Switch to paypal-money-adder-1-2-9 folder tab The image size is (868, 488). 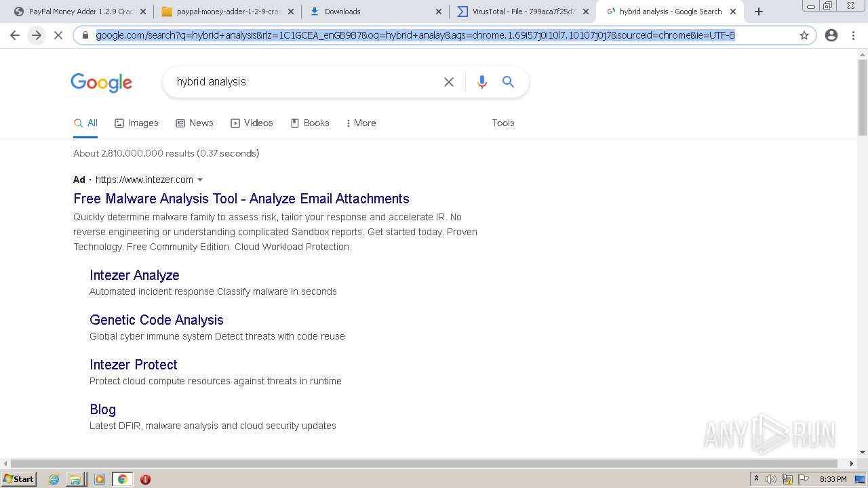pyautogui.click(x=227, y=12)
